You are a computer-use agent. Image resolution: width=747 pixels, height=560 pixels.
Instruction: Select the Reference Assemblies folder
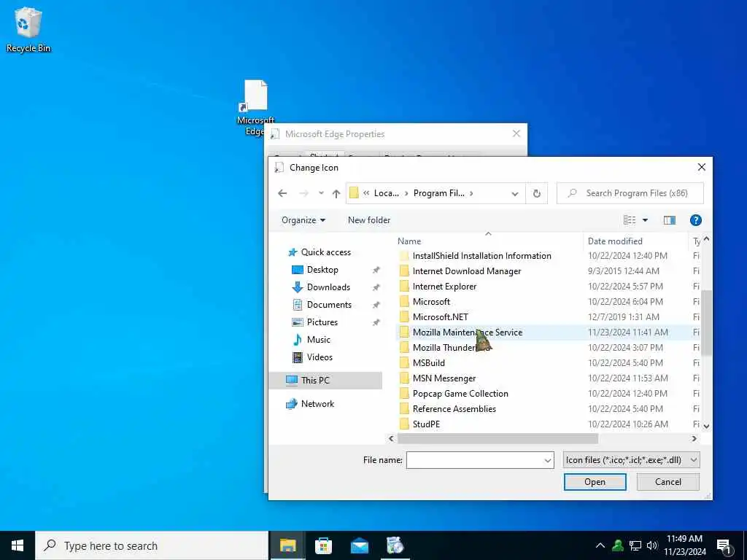(454, 409)
